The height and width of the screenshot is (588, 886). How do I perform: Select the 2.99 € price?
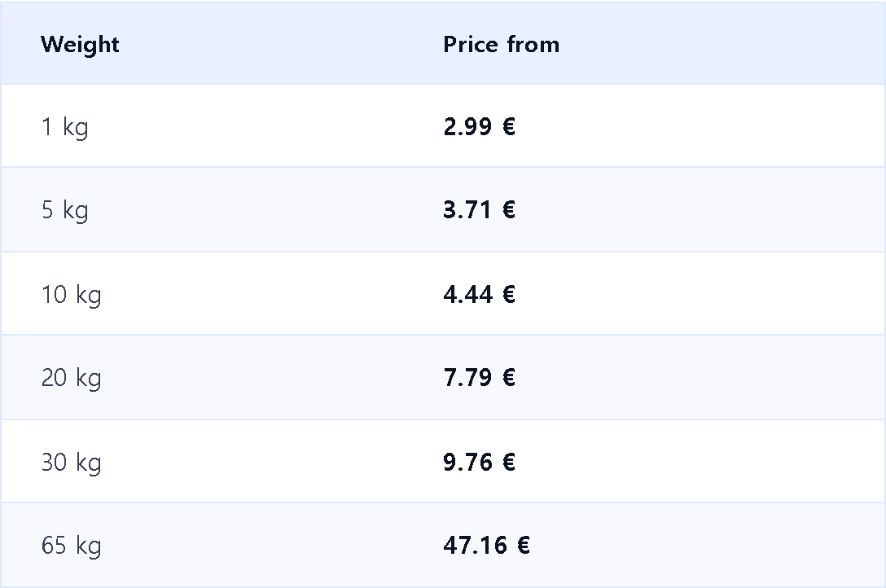coord(479,126)
